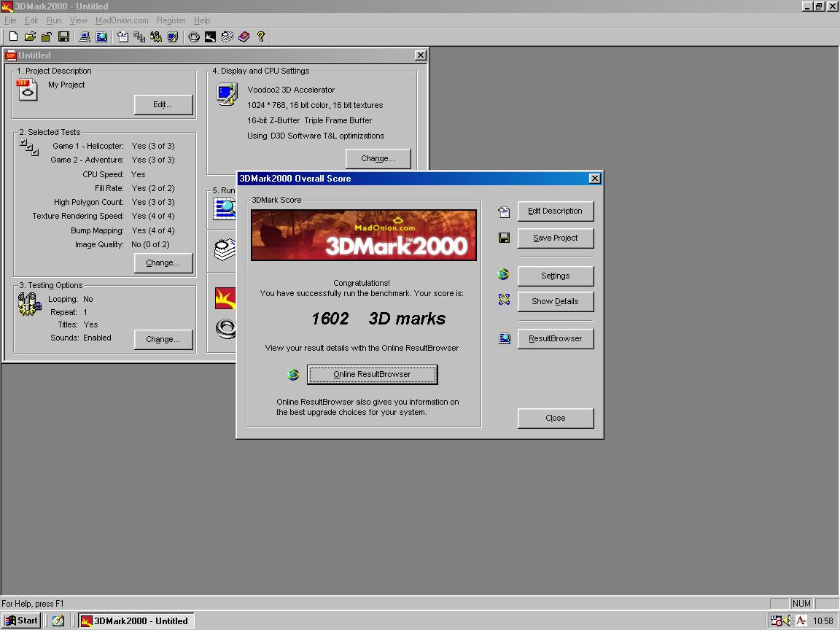This screenshot has height=630, width=840.
Task: Click the Open project folder icon
Action: click(x=30, y=36)
